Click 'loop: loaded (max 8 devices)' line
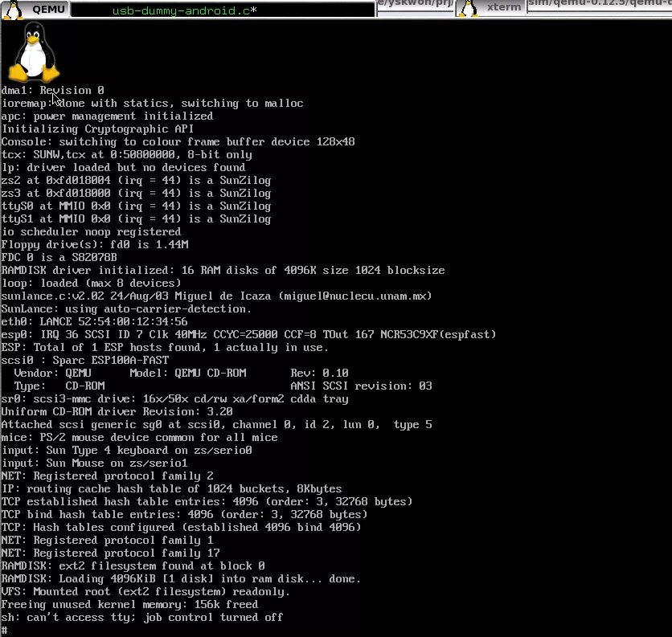The width and height of the screenshot is (672, 637). [92, 284]
